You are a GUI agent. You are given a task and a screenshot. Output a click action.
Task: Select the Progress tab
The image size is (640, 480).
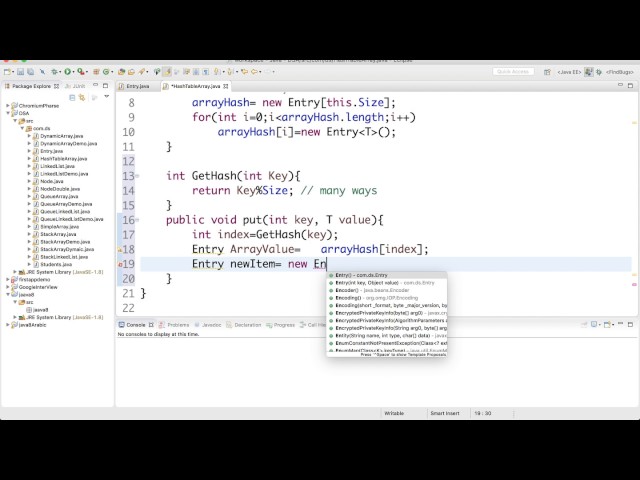(280, 325)
